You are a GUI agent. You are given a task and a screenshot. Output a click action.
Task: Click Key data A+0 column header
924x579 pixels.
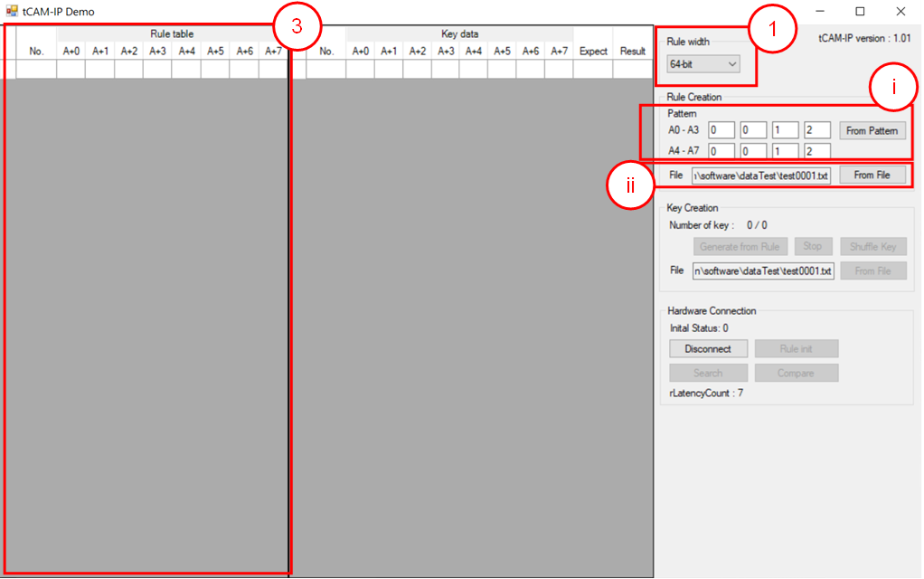tap(361, 52)
